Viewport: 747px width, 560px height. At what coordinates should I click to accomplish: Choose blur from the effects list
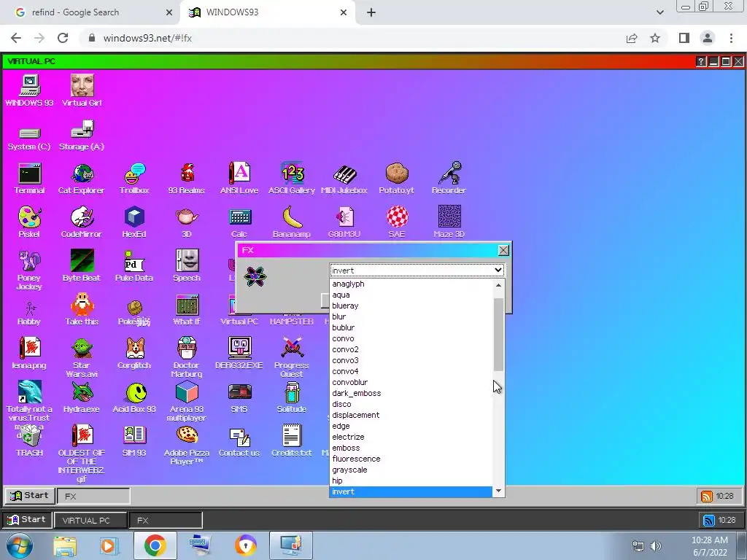(411, 316)
